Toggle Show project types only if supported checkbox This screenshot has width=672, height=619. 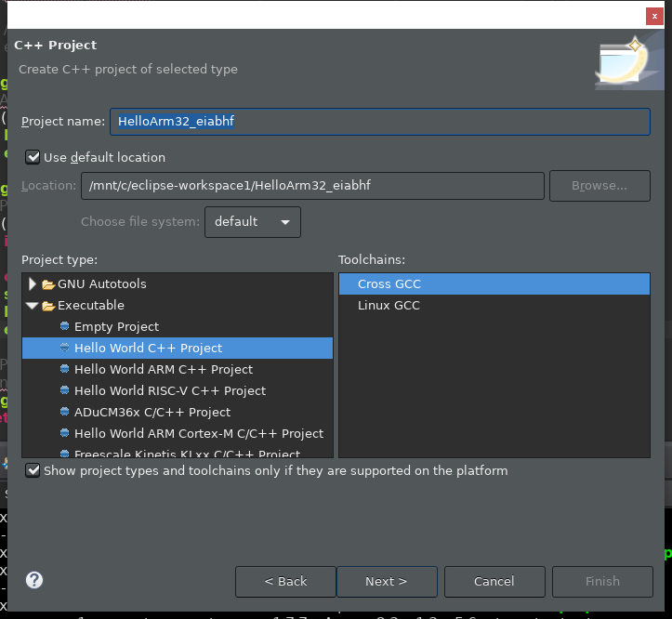point(33,471)
